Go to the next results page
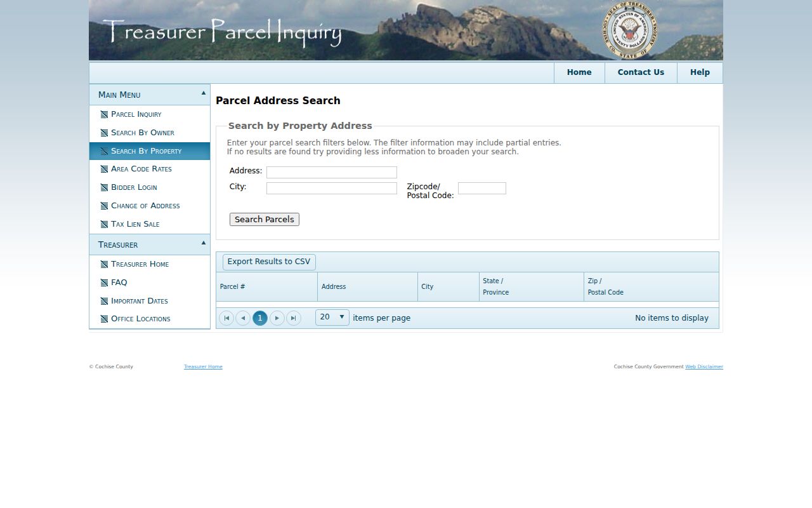This screenshot has width=812, height=508. [x=277, y=318]
